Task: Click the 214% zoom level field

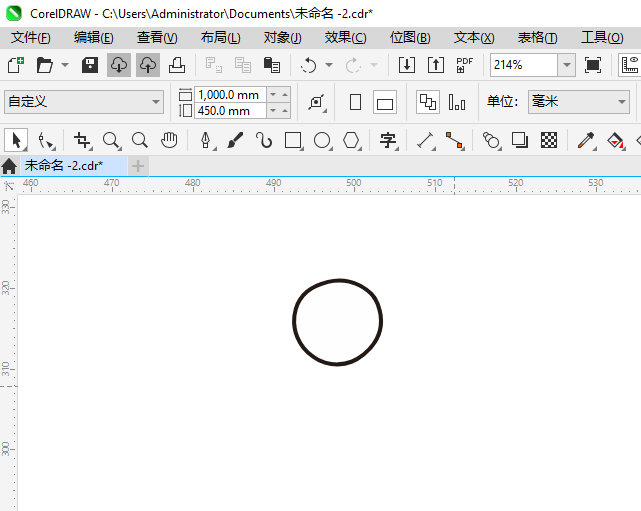Action: click(524, 65)
